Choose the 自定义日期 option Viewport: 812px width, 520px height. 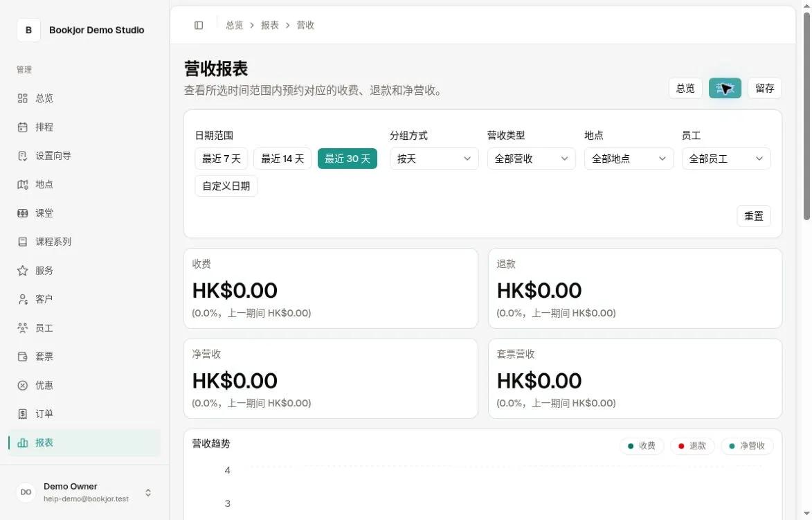(x=226, y=186)
